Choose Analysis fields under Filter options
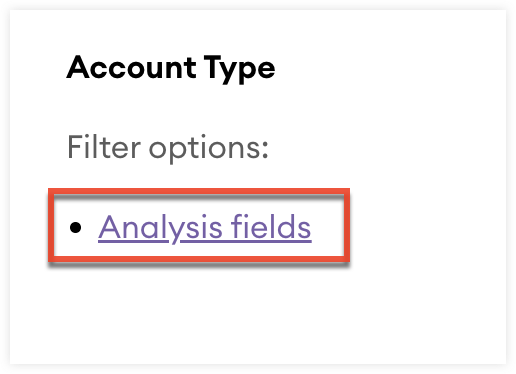516x374 pixels. click(x=205, y=227)
